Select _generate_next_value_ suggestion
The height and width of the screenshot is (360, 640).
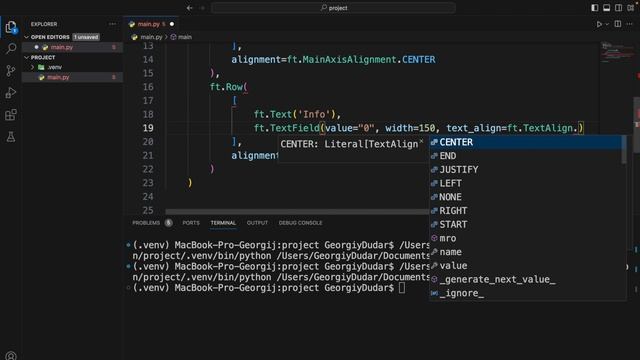coord(526,280)
